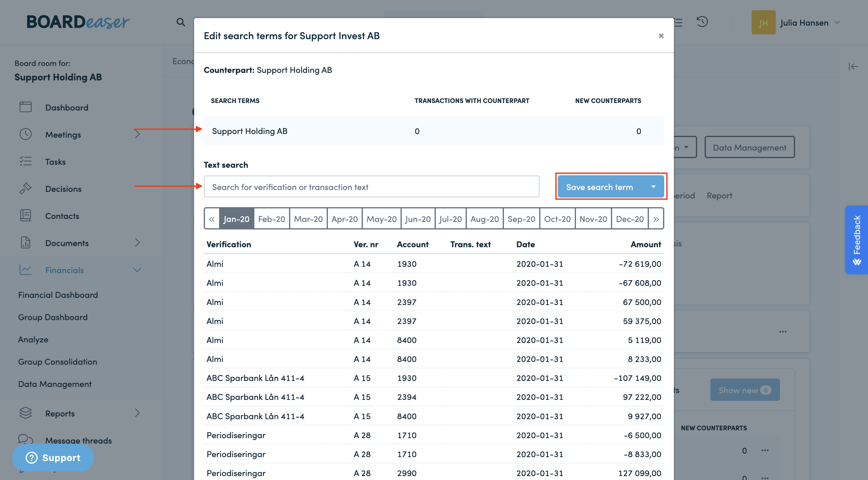
Task: Open the Tasks sidebar item
Action: 55,162
